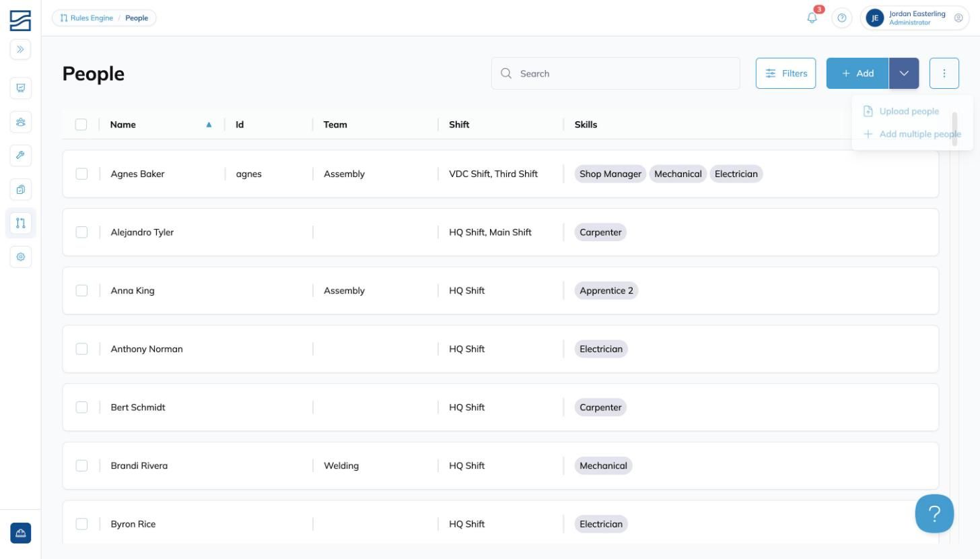Click 'VDC Shift, Third Shift' cell

[493, 174]
